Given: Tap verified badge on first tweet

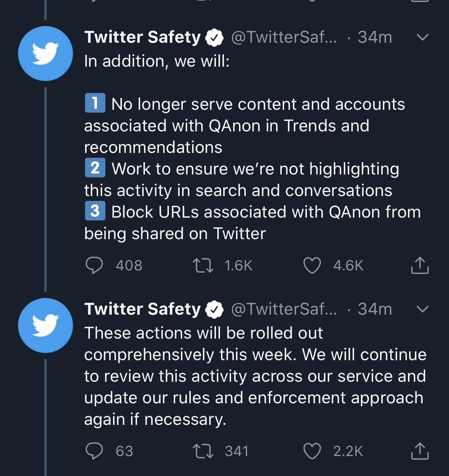Looking at the screenshot, I should 214,38.
